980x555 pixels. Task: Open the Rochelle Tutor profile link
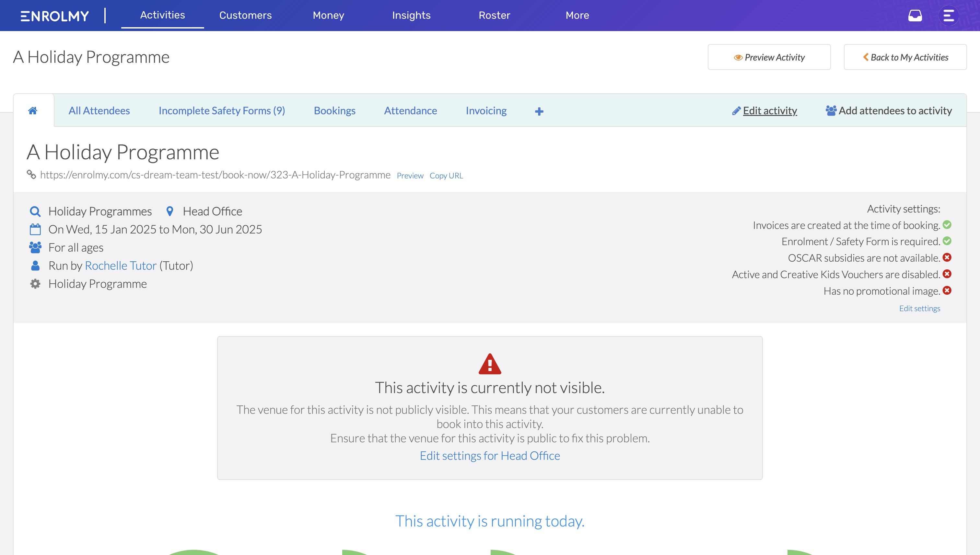pos(121,266)
